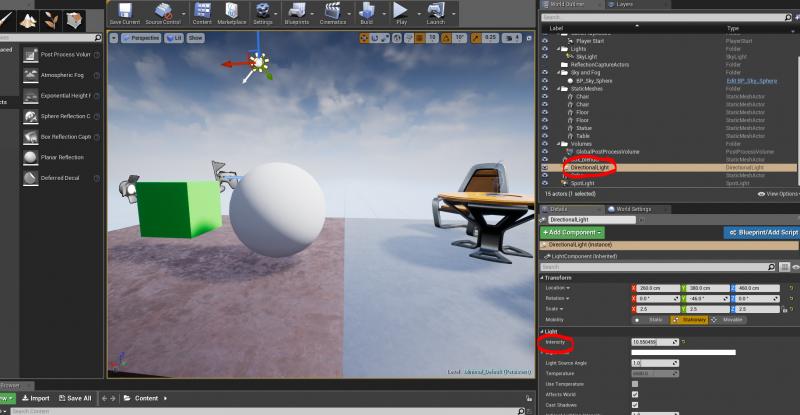Viewport: 800px width, 415px height.
Task: Open the Play options dropdown arrow
Action: pos(418,14)
